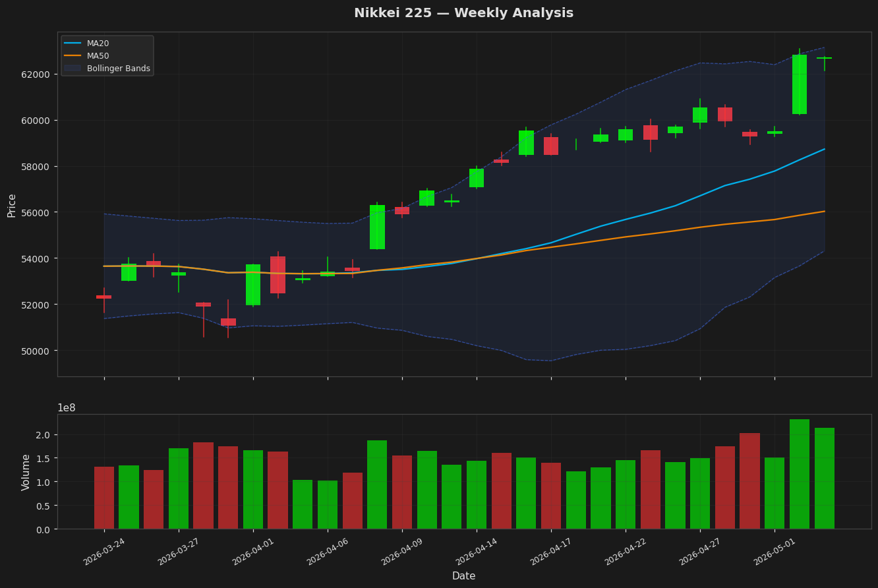This screenshot has height=588, width=878.
Task: Click the 58000 price axis label
Action: pos(36,166)
